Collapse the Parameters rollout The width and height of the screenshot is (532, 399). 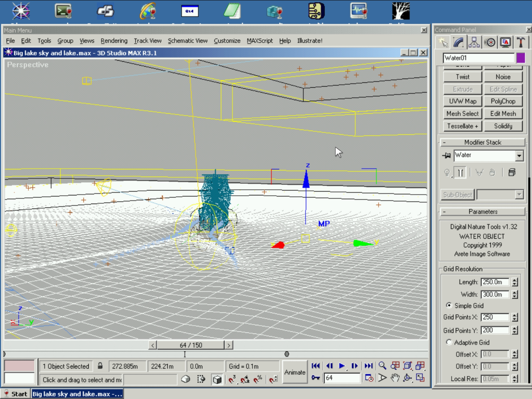tap(482, 212)
